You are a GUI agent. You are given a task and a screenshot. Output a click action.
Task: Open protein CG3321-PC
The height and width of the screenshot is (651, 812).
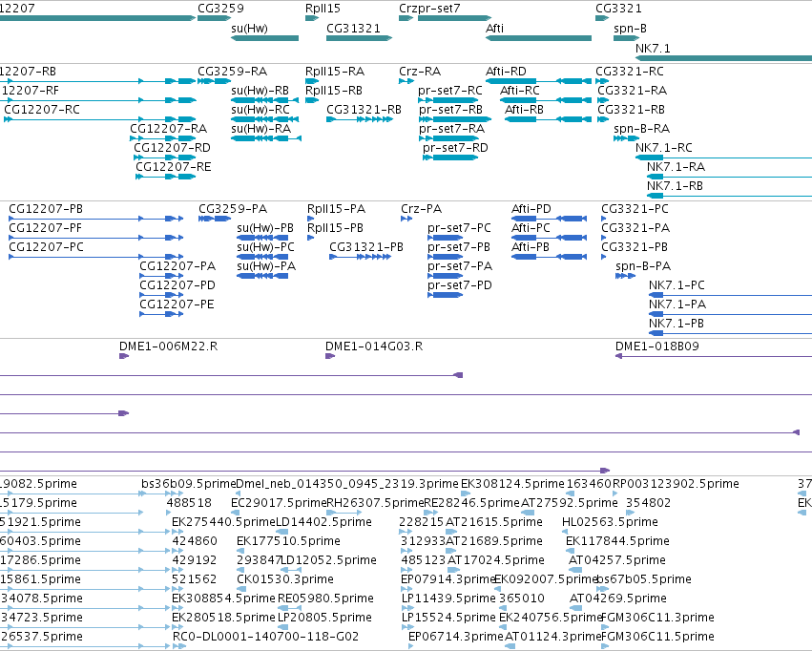click(635, 209)
